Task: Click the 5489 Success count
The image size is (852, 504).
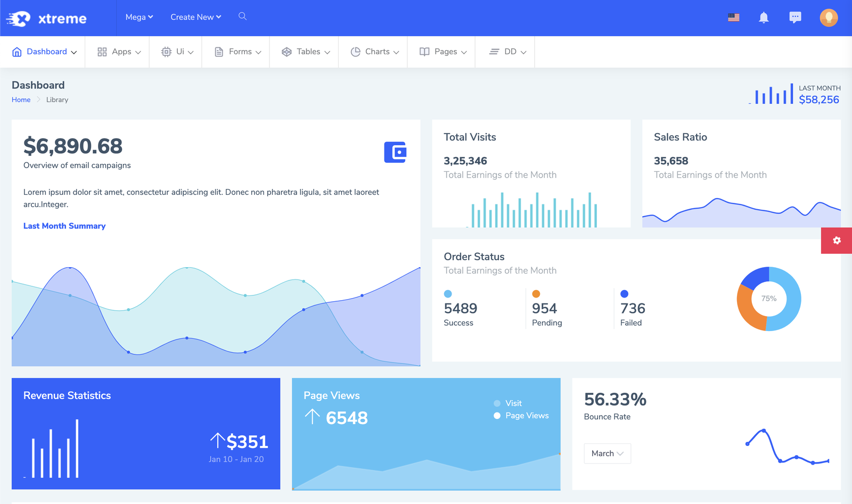Action: coord(461,308)
